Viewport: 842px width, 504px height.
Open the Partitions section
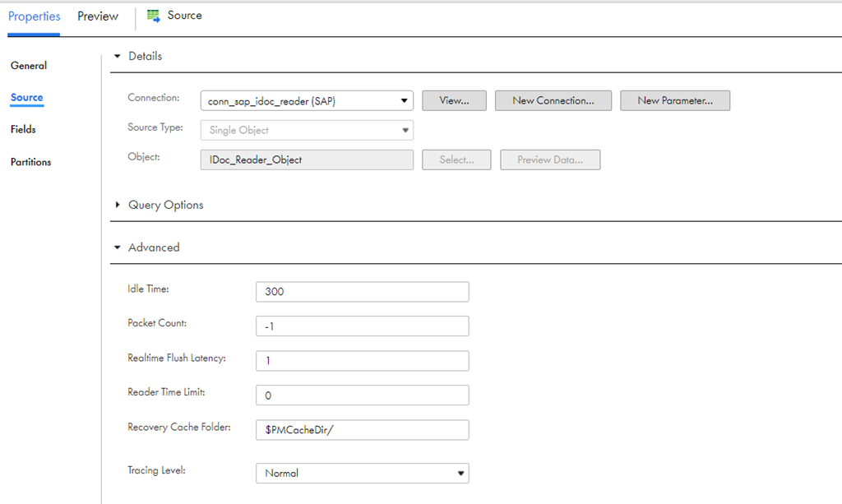point(30,161)
